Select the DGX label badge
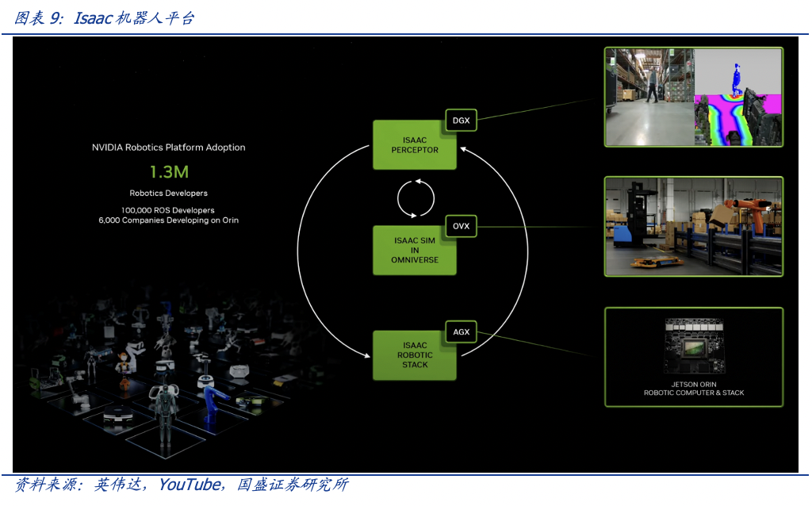The height and width of the screenshot is (506, 812). (461, 121)
